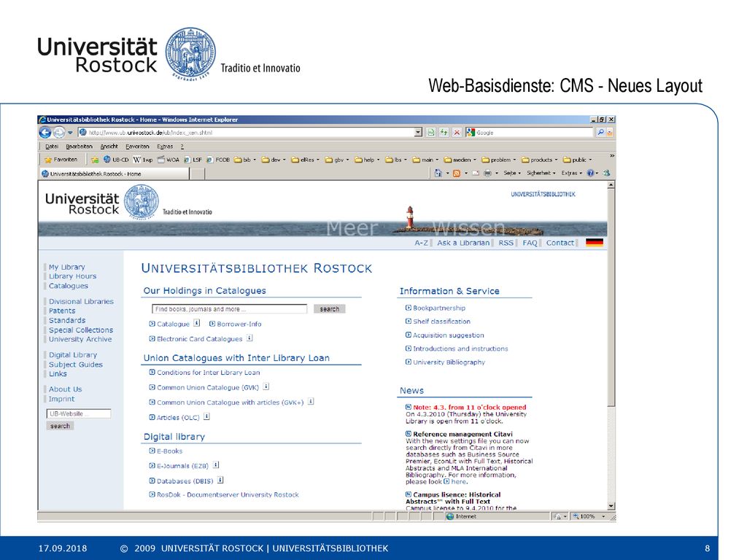Open the Extras menu in the menu bar
The image size is (747, 560).
[x=165, y=147]
